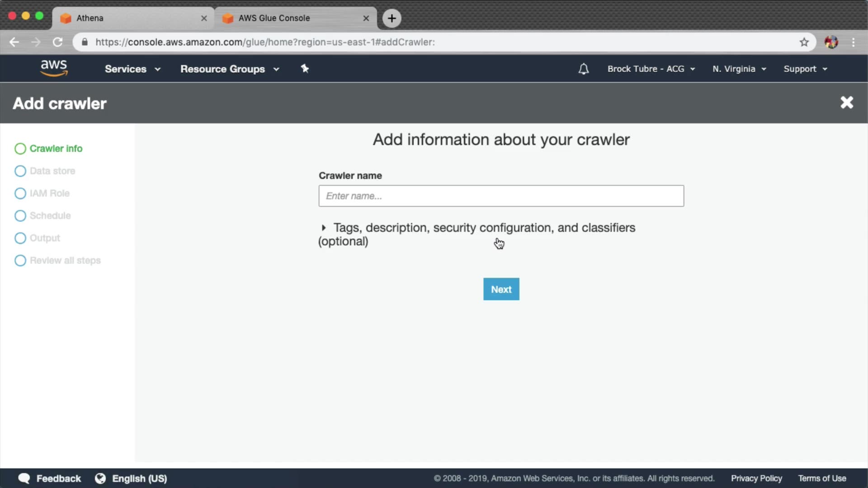The width and height of the screenshot is (868, 488).
Task: Select the IAM Role step circle
Action: coord(20,193)
